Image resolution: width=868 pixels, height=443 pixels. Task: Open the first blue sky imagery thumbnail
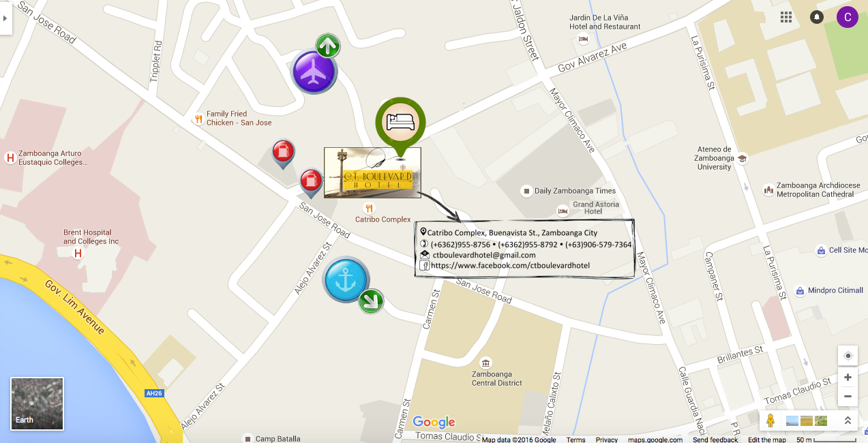click(792, 421)
